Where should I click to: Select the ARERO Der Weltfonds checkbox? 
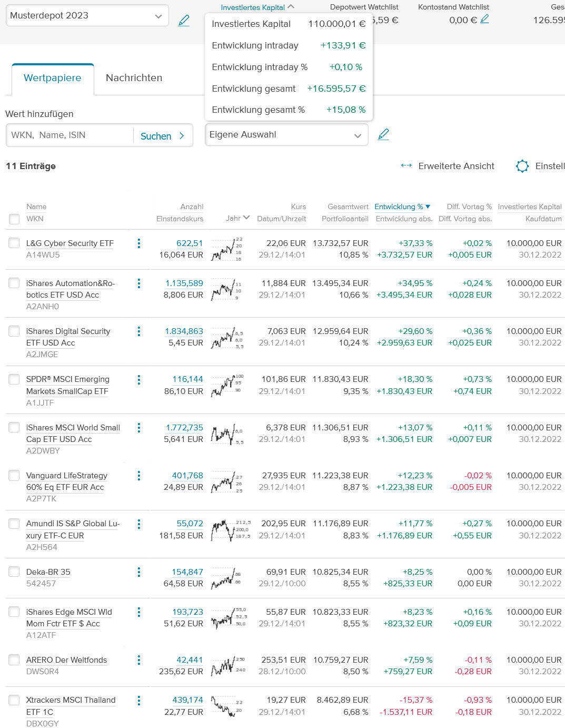tap(14, 660)
